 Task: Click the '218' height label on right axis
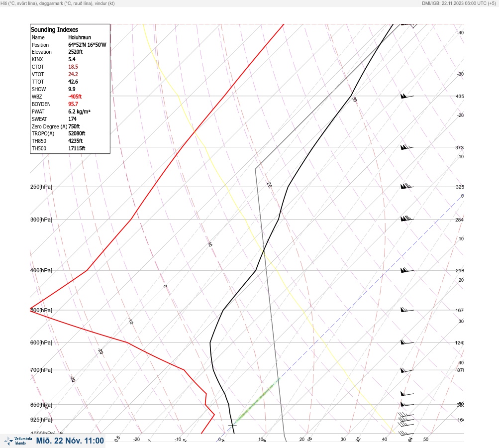(x=460, y=271)
